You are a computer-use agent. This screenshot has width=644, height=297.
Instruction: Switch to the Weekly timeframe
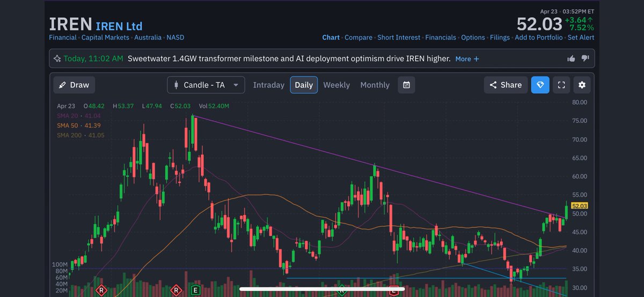tap(336, 85)
